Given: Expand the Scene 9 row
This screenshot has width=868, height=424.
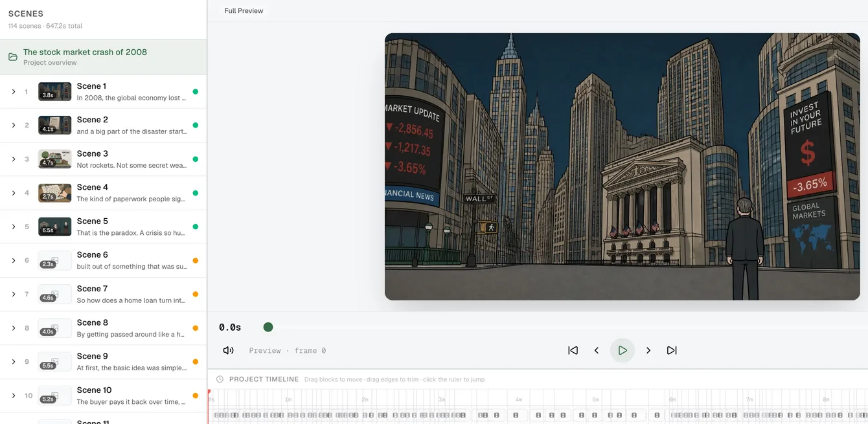Looking at the screenshot, I should coord(14,362).
